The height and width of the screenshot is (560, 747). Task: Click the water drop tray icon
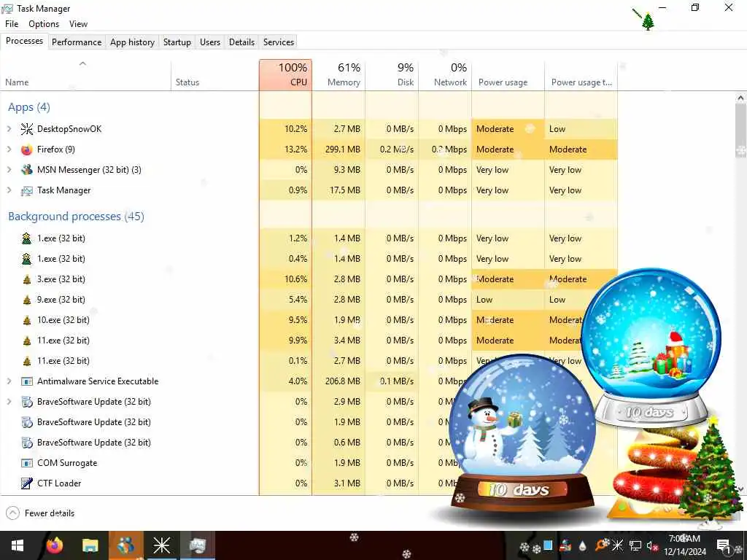pyautogui.click(x=582, y=546)
